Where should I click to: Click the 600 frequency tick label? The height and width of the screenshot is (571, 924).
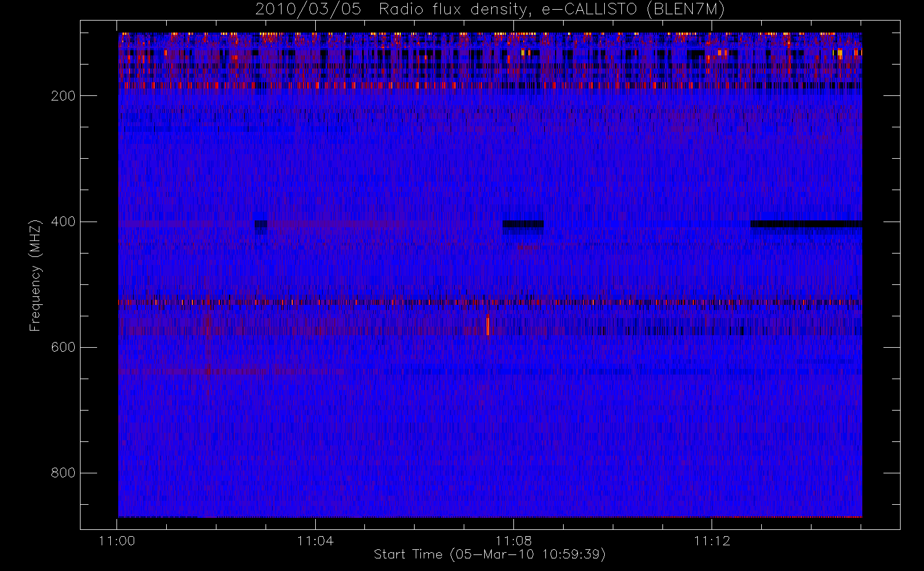[63, 347]
